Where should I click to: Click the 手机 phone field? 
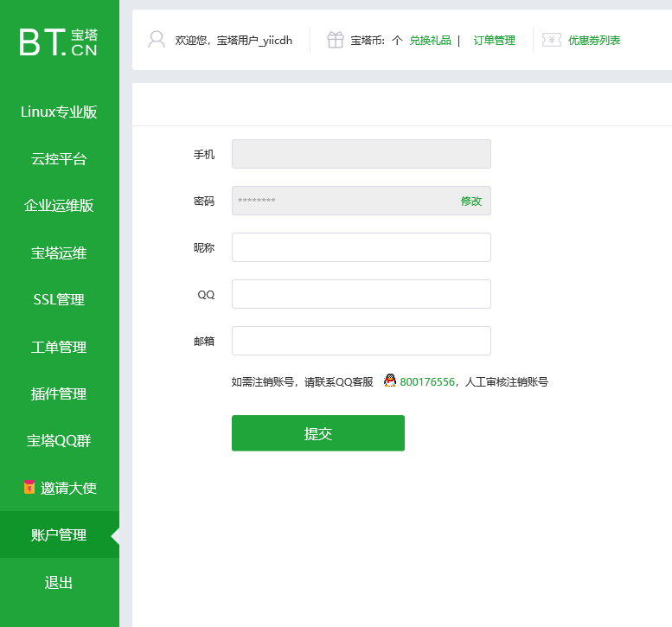(362, 154)
